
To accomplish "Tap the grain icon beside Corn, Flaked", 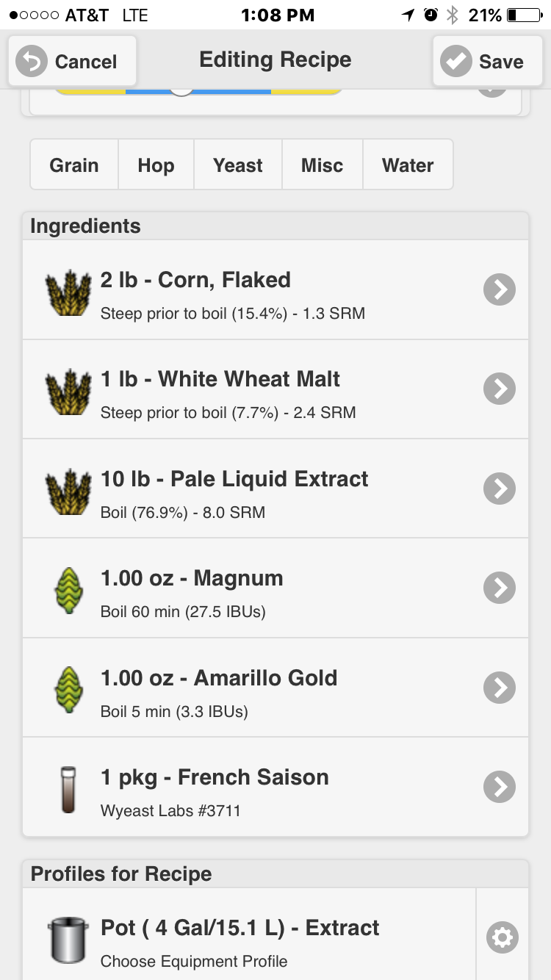I will [x=68, y=290].
